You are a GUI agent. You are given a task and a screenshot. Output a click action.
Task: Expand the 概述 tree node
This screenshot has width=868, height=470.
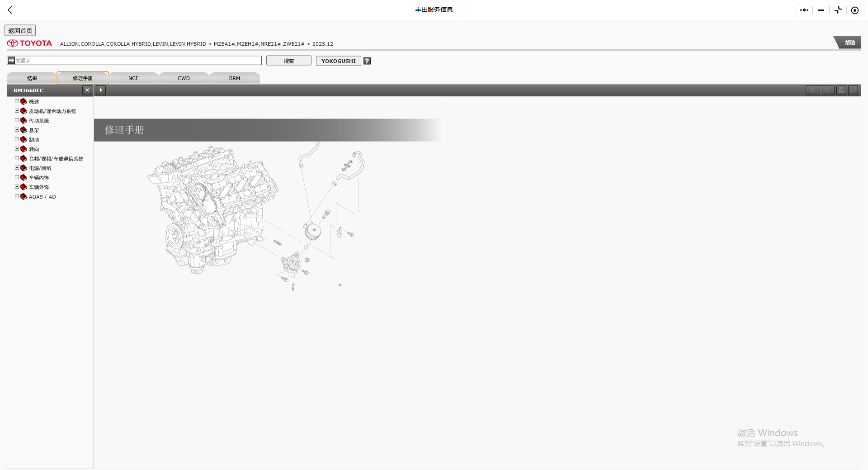coord(17,101)
